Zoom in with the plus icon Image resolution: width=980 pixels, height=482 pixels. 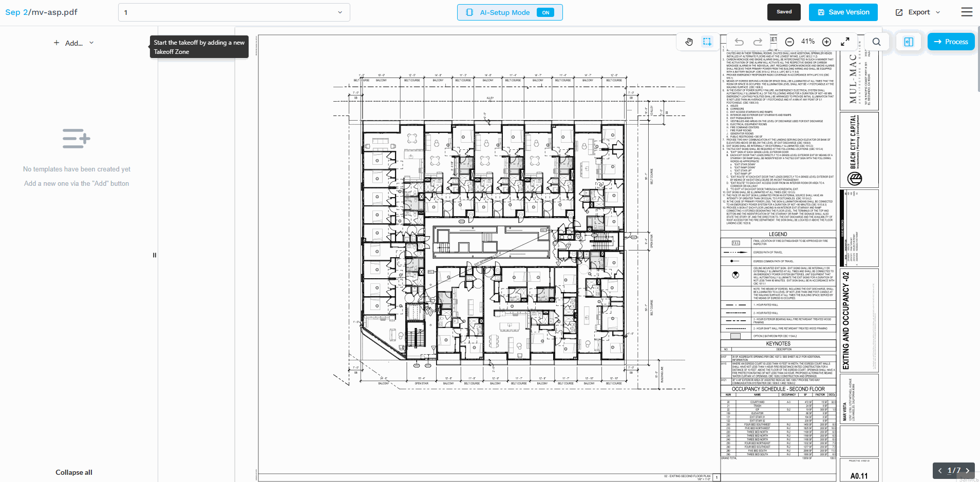(x=826, y=42)
